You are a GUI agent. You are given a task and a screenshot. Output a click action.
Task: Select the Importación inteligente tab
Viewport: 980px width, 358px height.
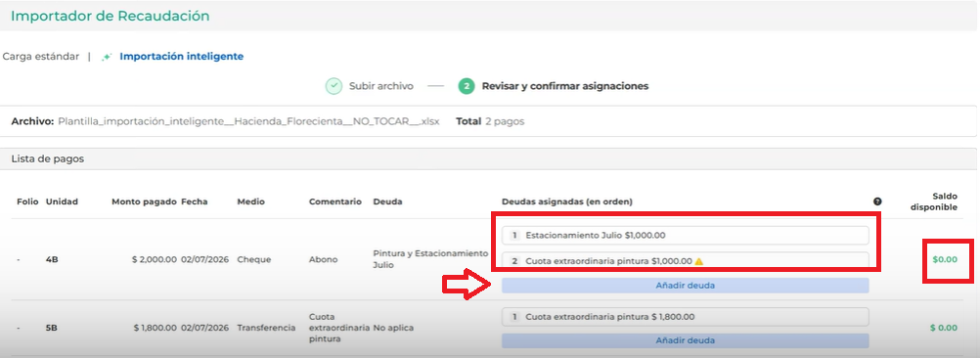coord(181,56)
